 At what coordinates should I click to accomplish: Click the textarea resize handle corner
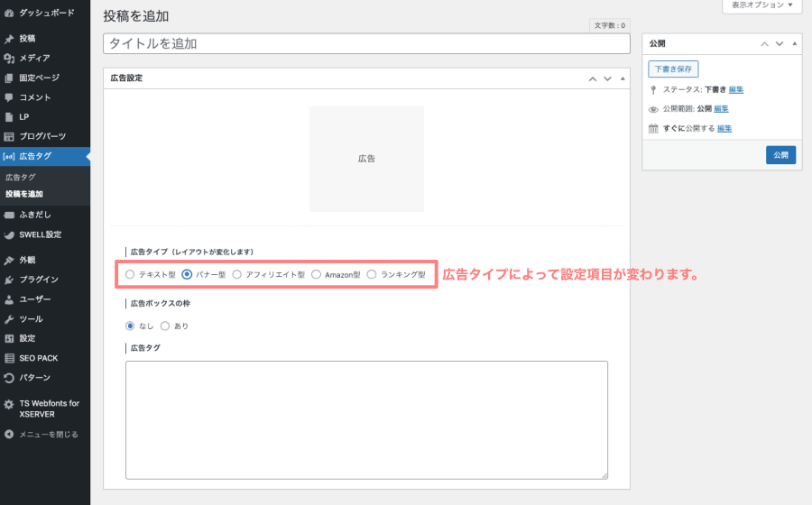click(604, 475)
